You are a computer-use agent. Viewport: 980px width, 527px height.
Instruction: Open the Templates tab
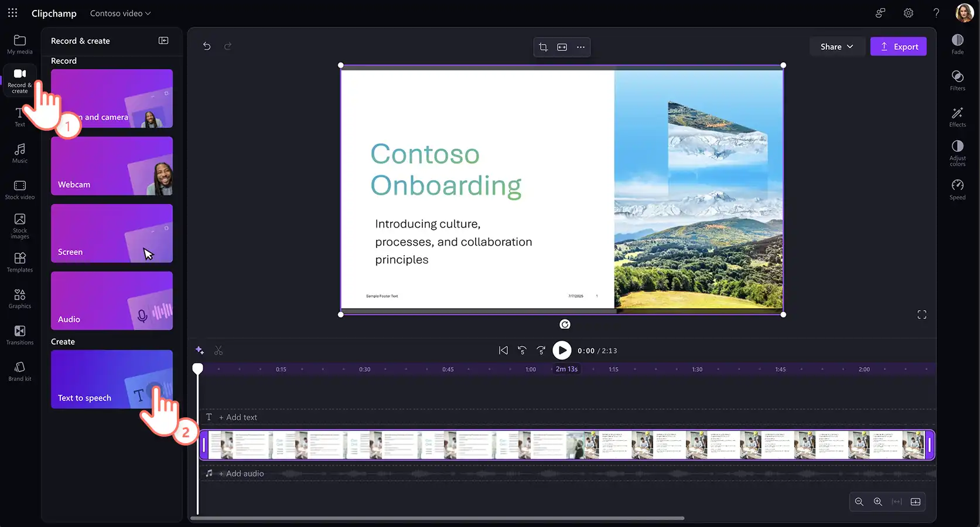pyautogui.click(x=19, y=262)
